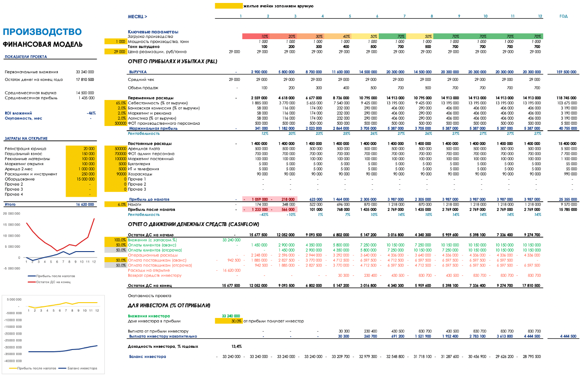Select the Паушальный взнос 150 000 cell

click(x=81, y=154)
